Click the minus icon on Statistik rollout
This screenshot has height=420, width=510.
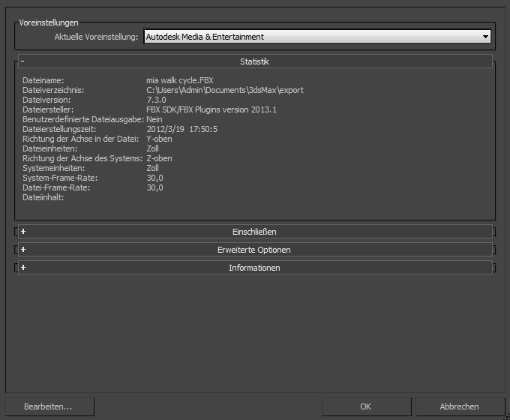coord(22,61)
